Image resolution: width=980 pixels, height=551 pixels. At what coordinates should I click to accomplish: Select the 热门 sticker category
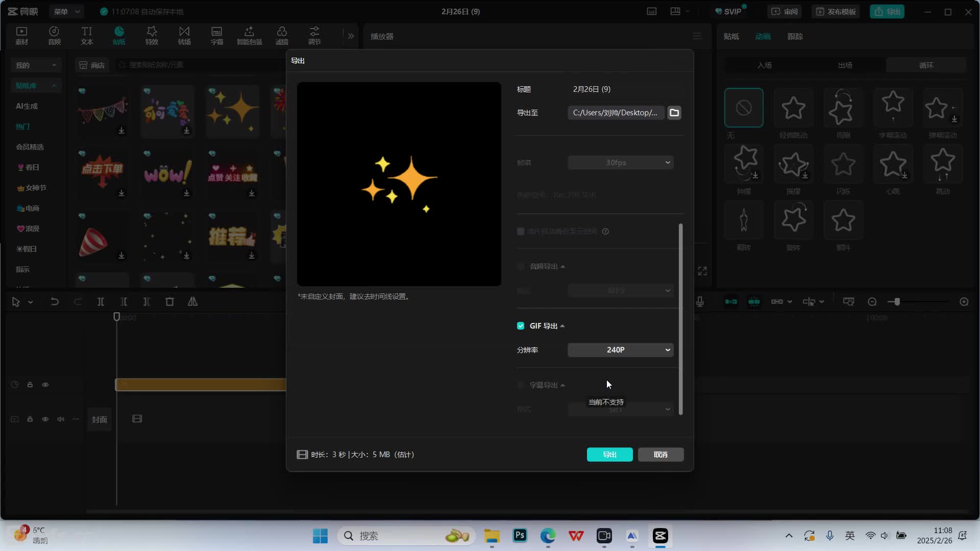tap(23, 127)
